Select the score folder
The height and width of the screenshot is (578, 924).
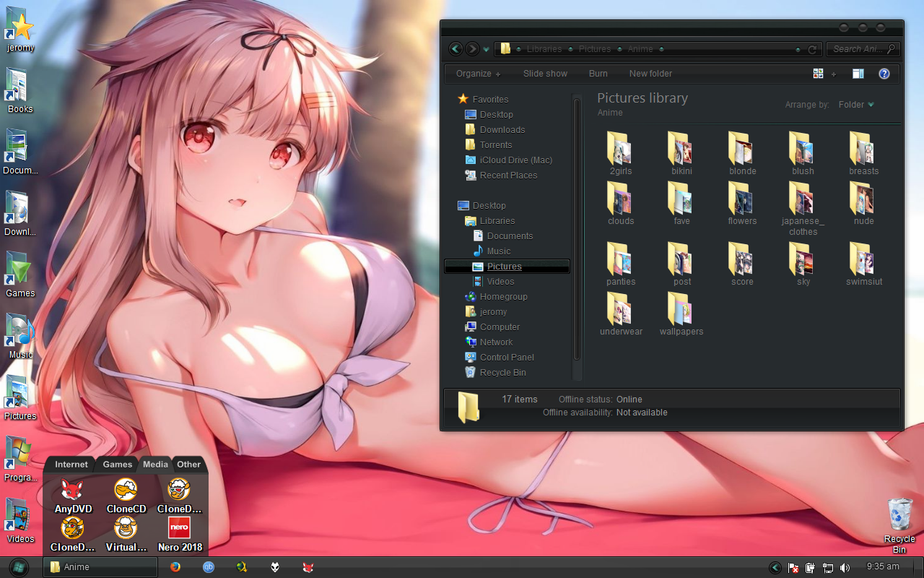coord(742,264)
